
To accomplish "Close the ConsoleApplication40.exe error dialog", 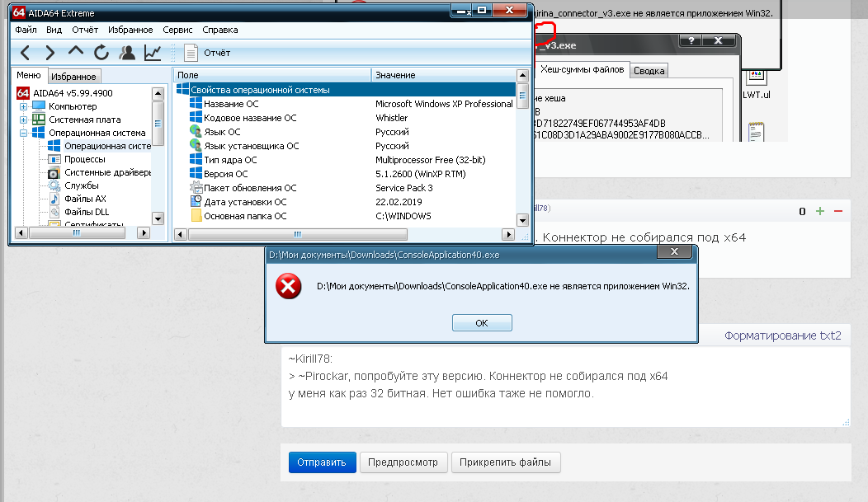I will [674, 252].
